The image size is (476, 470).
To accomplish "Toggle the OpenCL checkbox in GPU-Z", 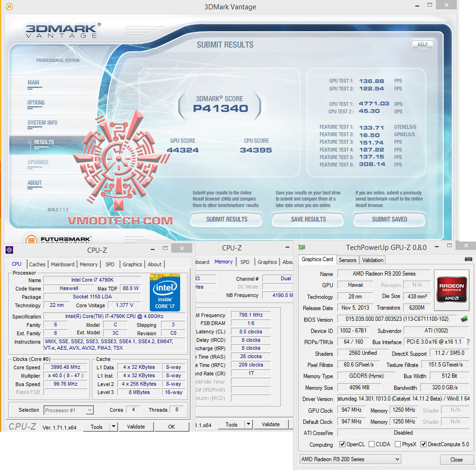I will pos(342,444).
